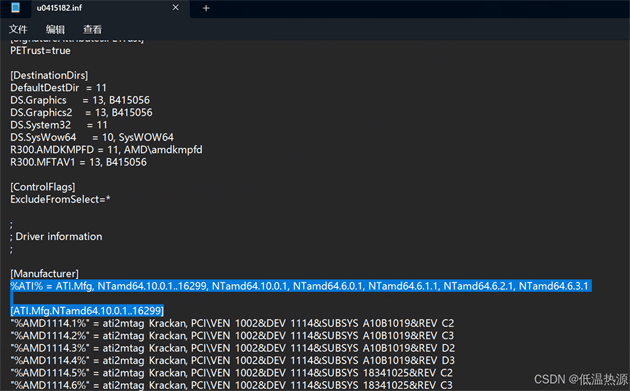Click the %AMD1114.1% Krackan entry line
Viewport: 630px width, 391px height.
pos(232,323)
